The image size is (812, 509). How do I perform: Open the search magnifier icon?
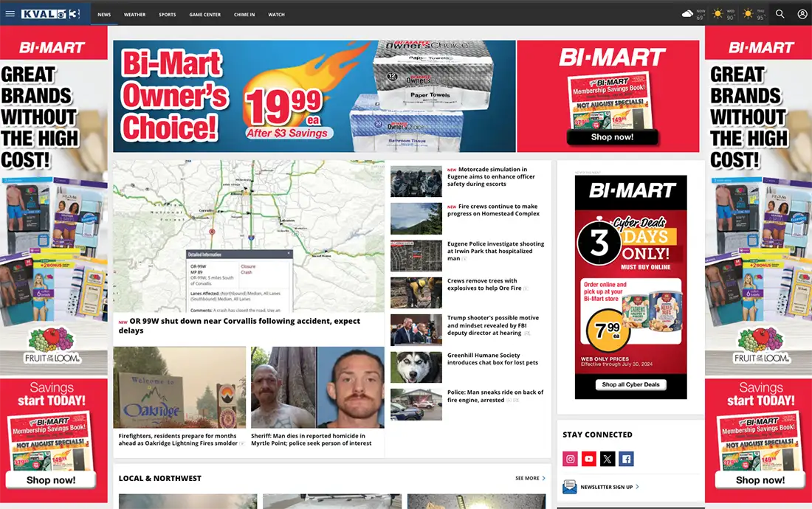click(780, 14)
